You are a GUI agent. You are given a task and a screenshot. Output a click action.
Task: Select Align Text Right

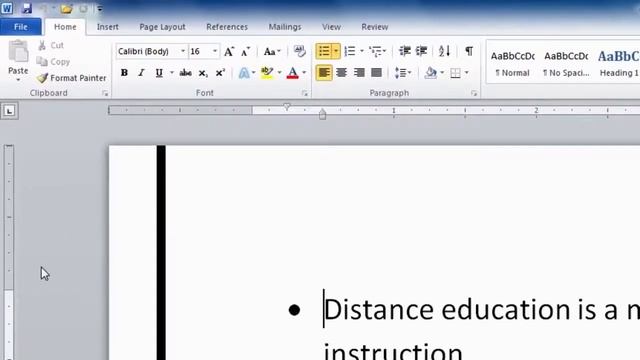click(359, 73)
